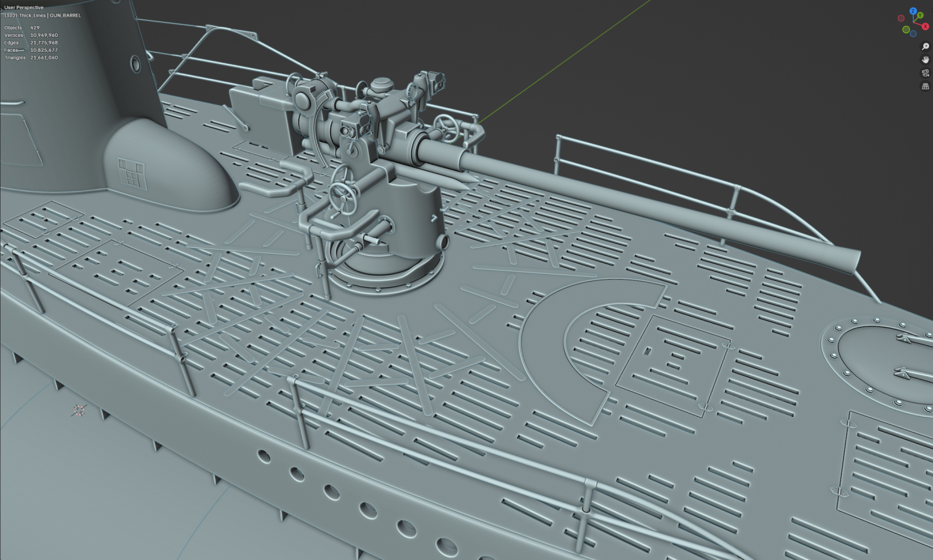Screen dimensions: 933x560
Task: Click the green Y axis gizmo ball
Action: 920,15
